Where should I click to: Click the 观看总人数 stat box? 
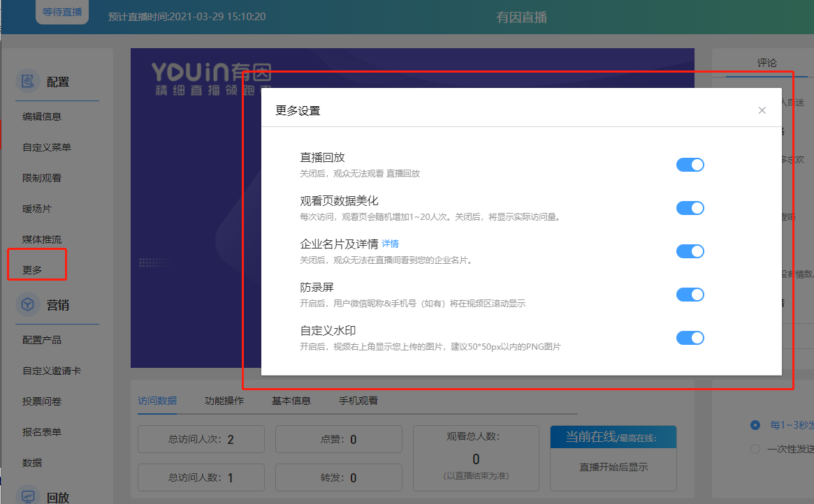476,459
